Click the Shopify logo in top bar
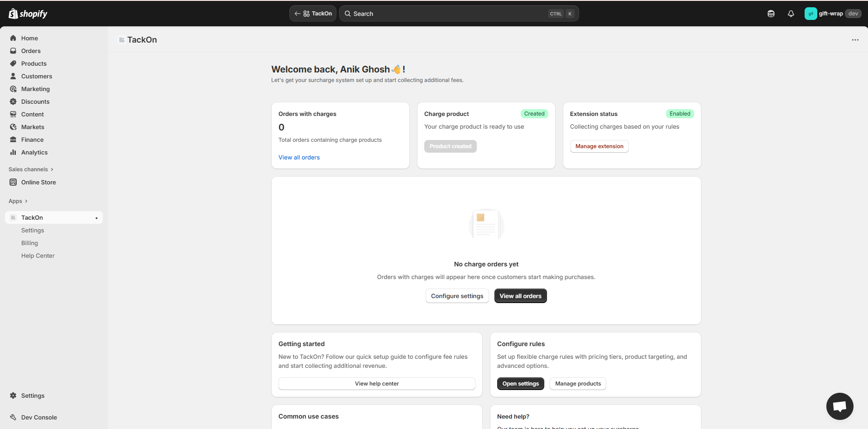Image resolution: width=868 pixels, height=429 pixels. 28,14
